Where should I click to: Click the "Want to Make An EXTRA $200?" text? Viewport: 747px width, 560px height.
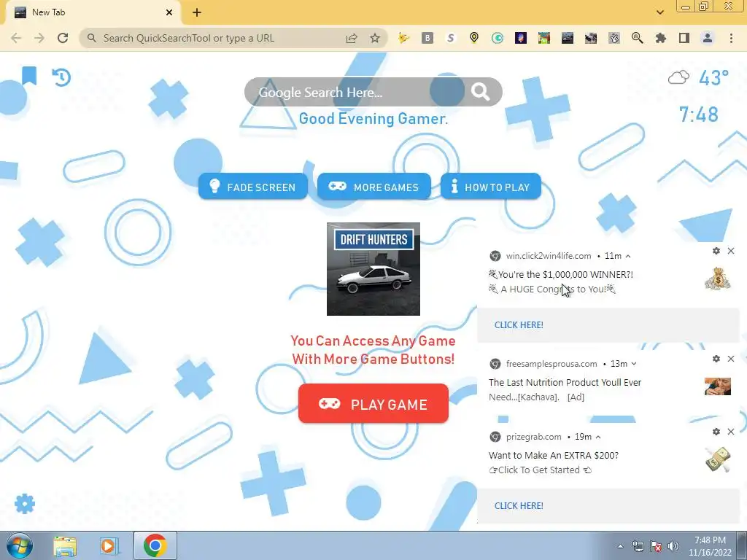554,455
